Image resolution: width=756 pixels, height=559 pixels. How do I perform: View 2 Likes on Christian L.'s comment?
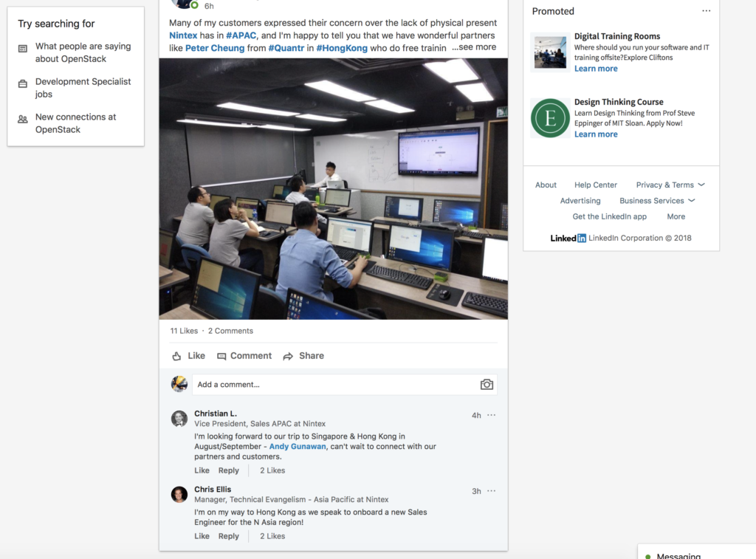[272, 470]
